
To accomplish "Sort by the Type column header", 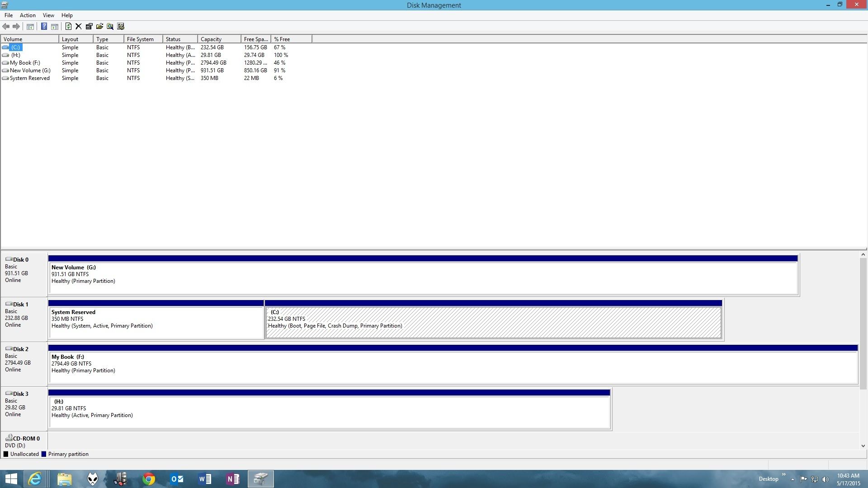I will coord(108,39).
